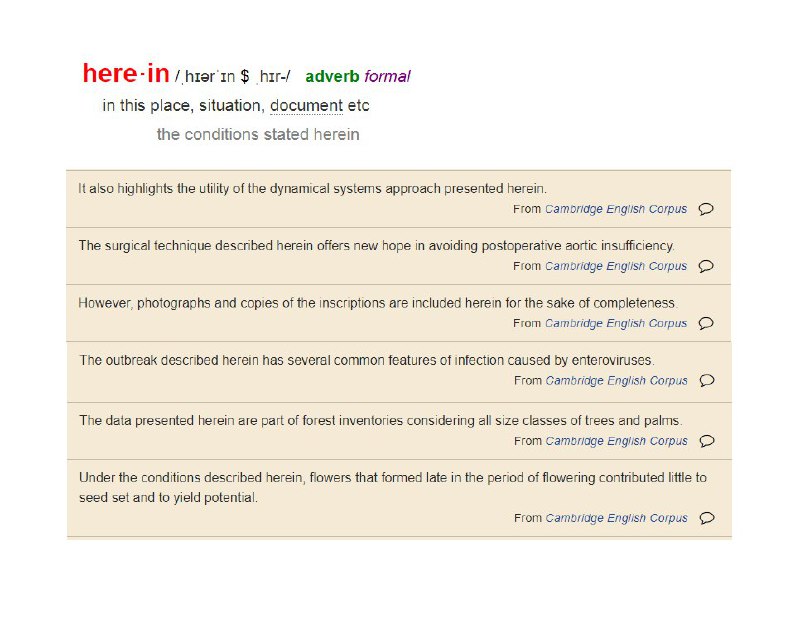Click the sentence starting 'The data presented herein'
The height and width of the screenshot is (619, 800).
[x=381, y=420]
